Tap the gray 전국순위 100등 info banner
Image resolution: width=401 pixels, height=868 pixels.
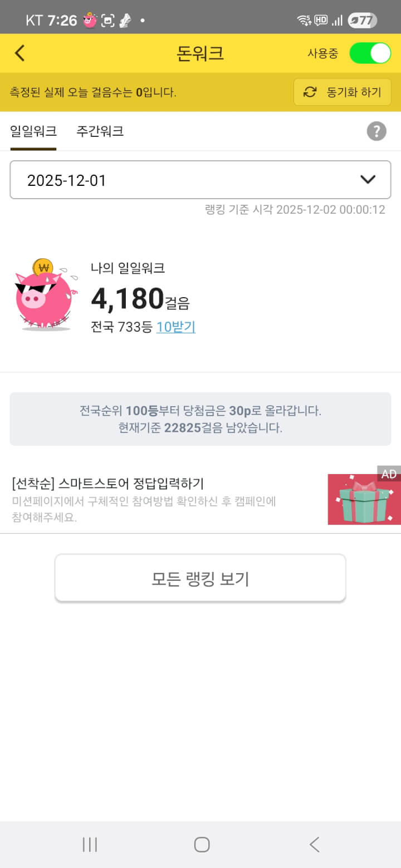200,419
